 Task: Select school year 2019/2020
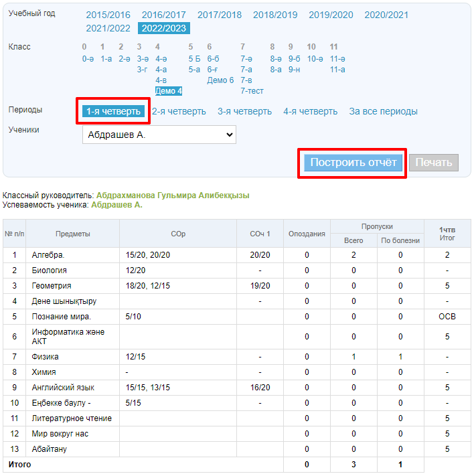coord(331,15)
